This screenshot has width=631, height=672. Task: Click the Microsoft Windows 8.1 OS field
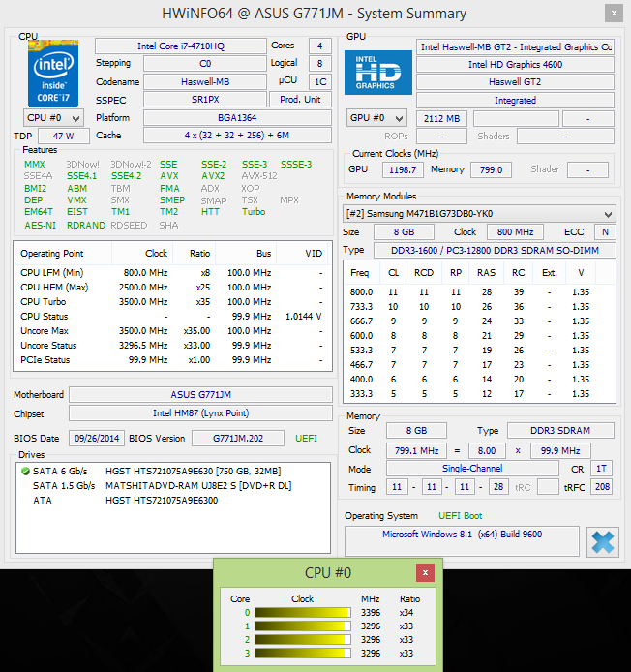point(462,541)
